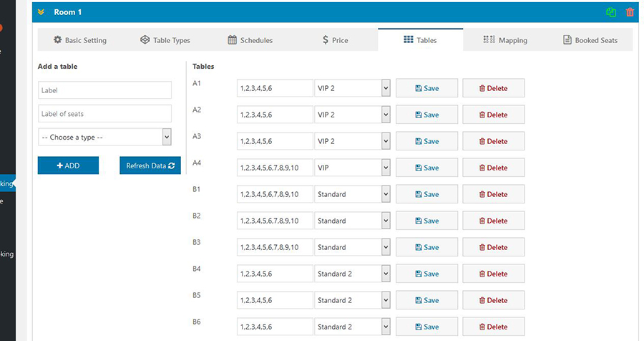Open the Basic Setting tab

[x=80, y=40]
